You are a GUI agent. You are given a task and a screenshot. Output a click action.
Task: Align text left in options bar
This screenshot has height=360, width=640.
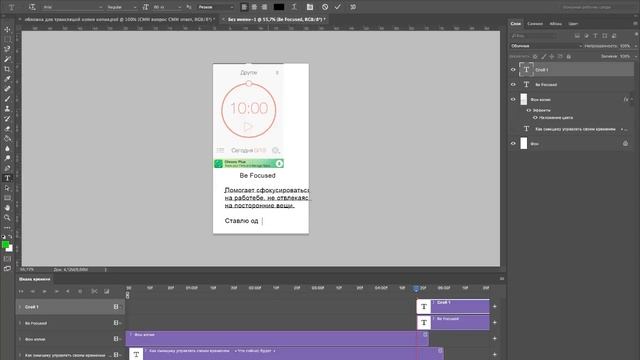(244, 7)
